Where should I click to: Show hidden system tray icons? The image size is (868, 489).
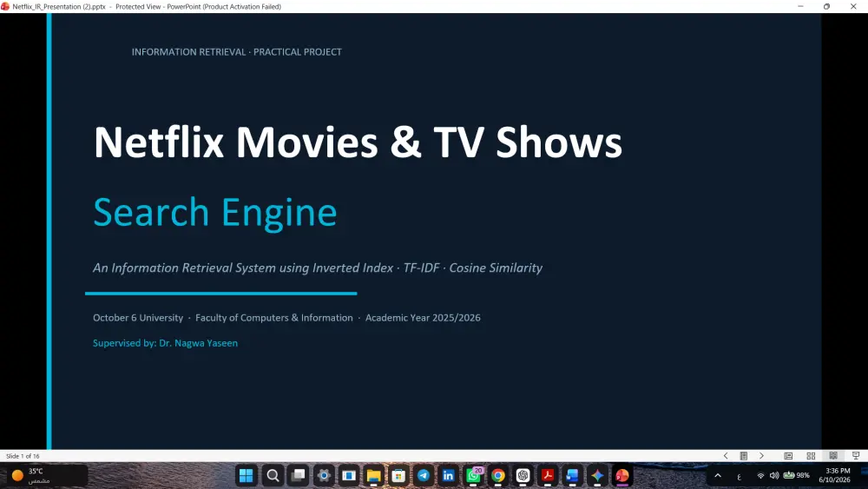[x=718, y=475]
